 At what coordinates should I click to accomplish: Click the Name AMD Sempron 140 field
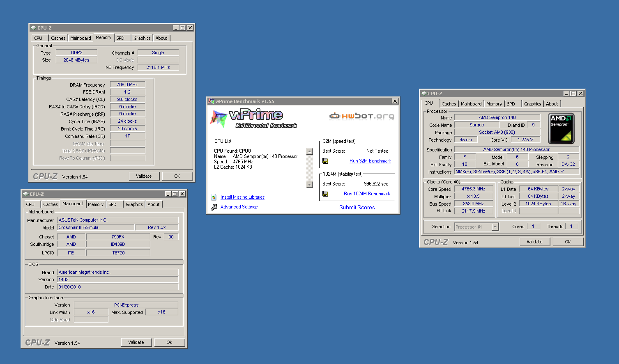tap(497, 117)
